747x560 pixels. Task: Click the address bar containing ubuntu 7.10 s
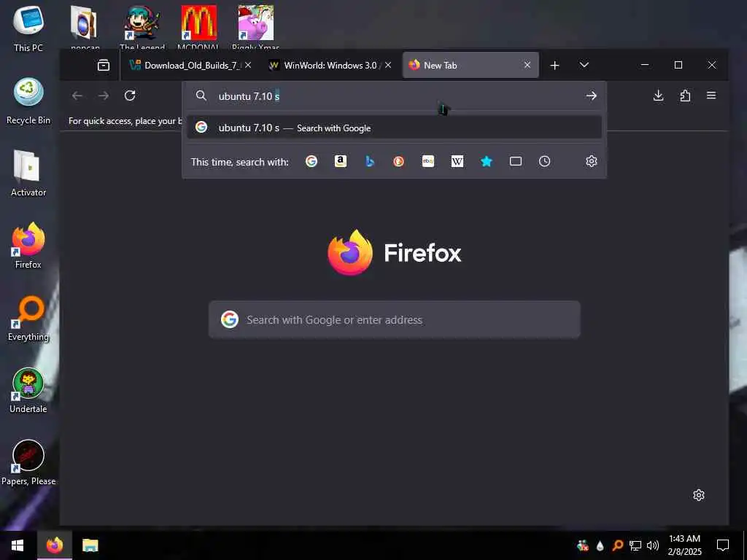click(x=394, y=96)
